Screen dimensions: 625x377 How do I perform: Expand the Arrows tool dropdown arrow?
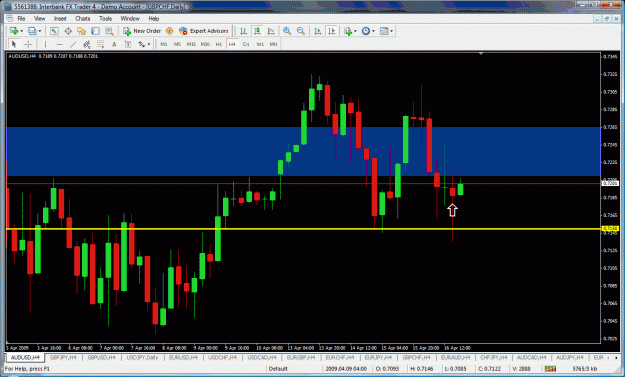pos(149,44)
